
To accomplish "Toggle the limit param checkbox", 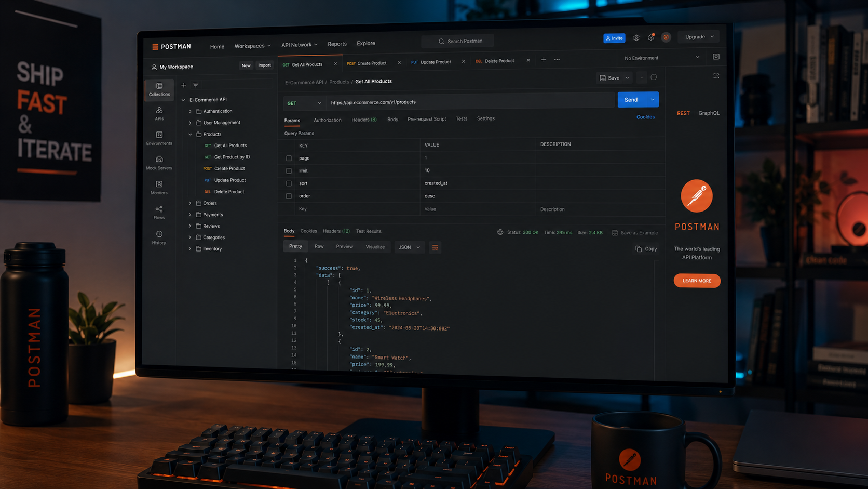I will coord(289,170).
